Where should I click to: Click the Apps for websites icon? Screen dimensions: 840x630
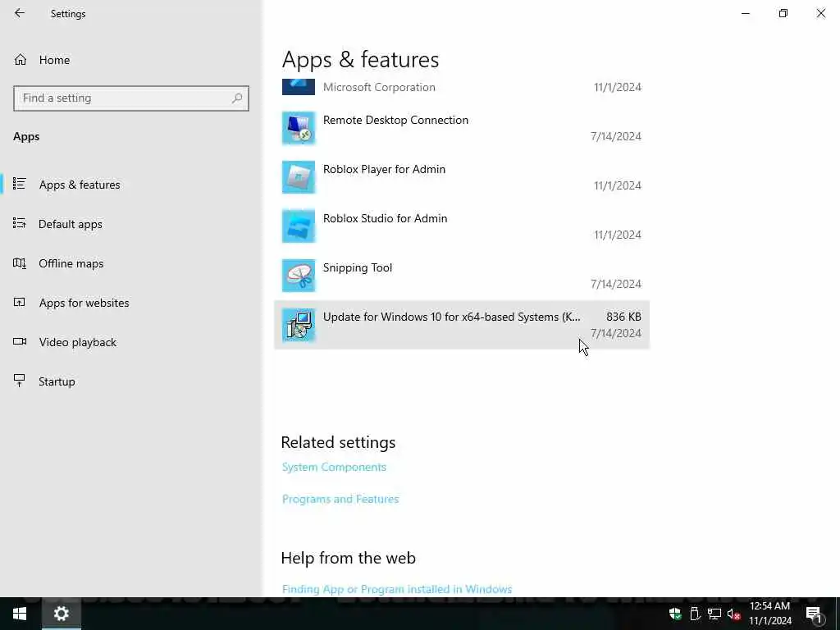(x=20, y=302)
